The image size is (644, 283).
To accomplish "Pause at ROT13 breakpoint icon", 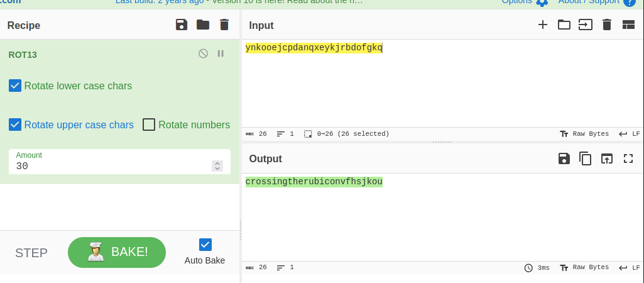I will pos(221,53).
